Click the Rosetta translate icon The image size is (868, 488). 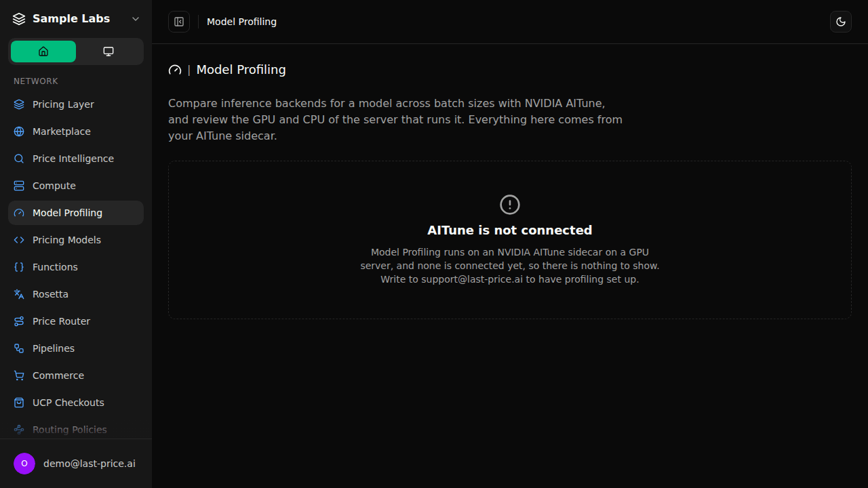pyautogui.click(x=19, y=294)
